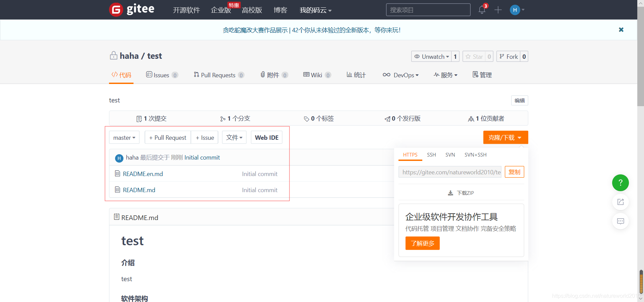
Task: Select the HTTPS clone tab
Action: point(410,155)
